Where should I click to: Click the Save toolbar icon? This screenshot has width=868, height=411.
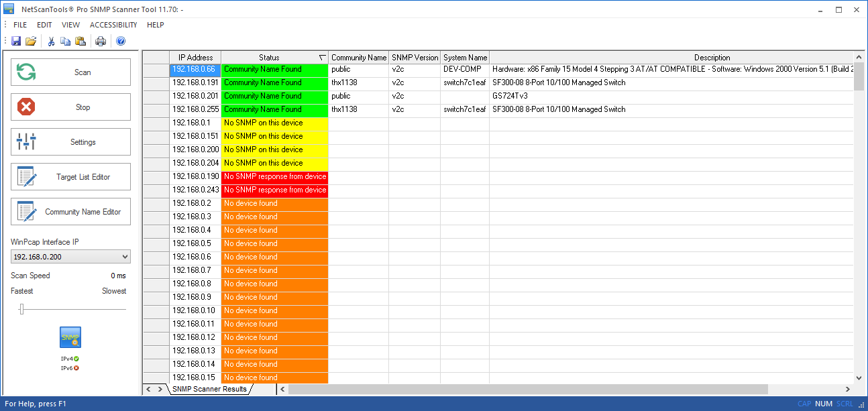(15, 41)
